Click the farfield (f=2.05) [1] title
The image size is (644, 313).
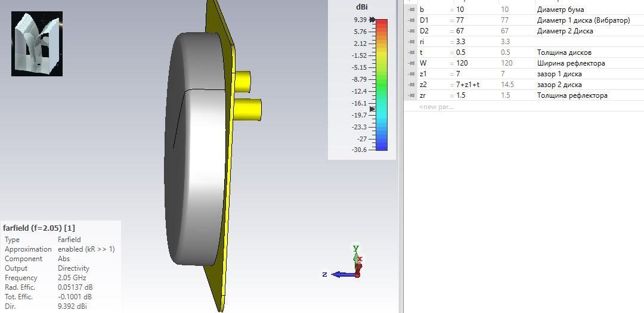tap(39, 228)
